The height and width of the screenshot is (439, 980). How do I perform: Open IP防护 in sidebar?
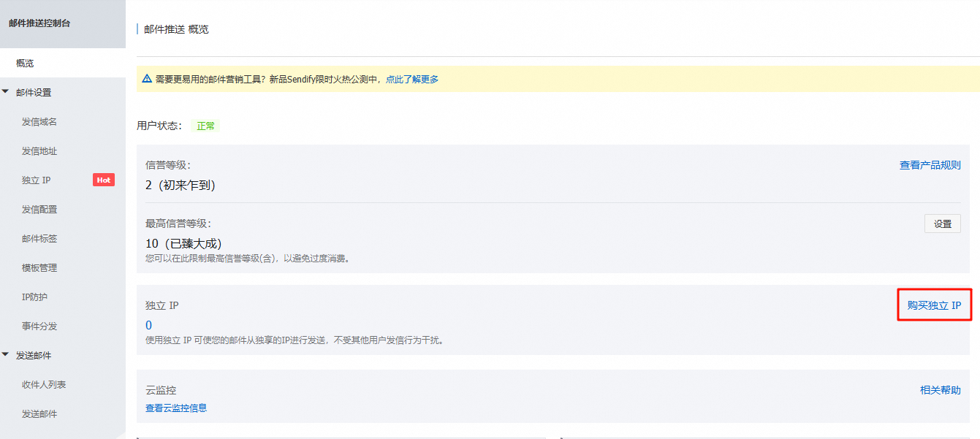pyautogui.click(x=35, y=297)
